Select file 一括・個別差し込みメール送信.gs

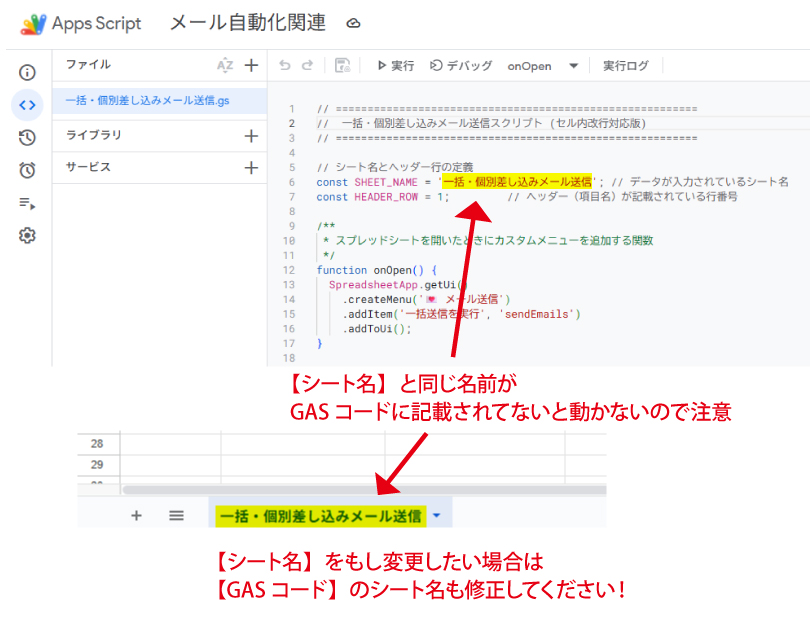point(147,100)
